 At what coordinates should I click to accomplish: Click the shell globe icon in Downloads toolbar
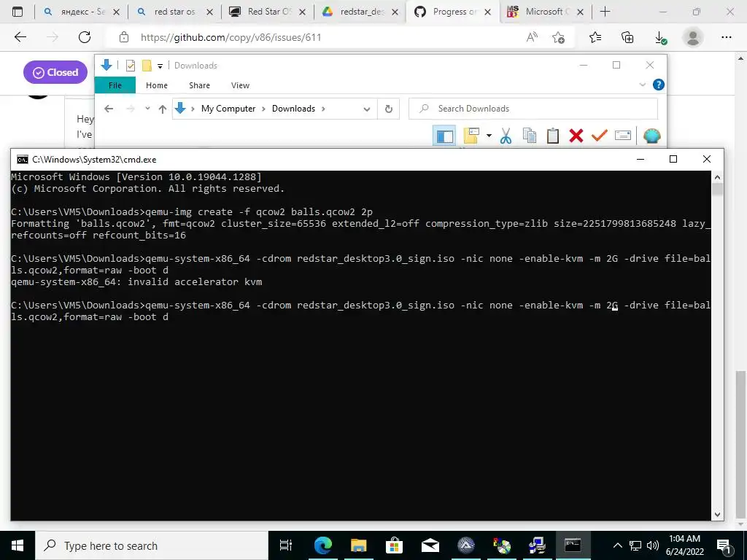651,136
